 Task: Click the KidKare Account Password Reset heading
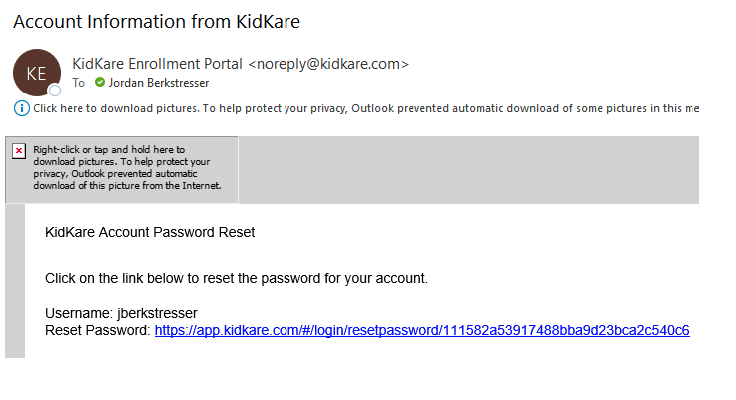point(150,232)
